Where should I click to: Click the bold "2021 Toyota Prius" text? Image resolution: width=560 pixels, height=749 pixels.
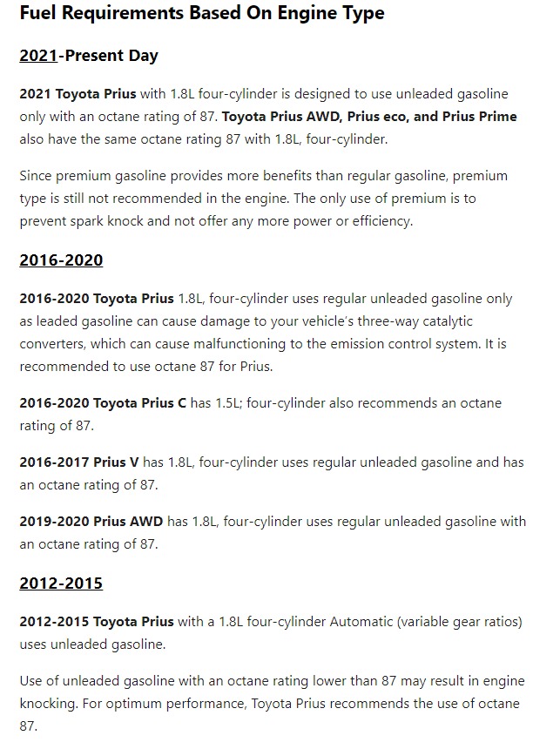[78, 94]
